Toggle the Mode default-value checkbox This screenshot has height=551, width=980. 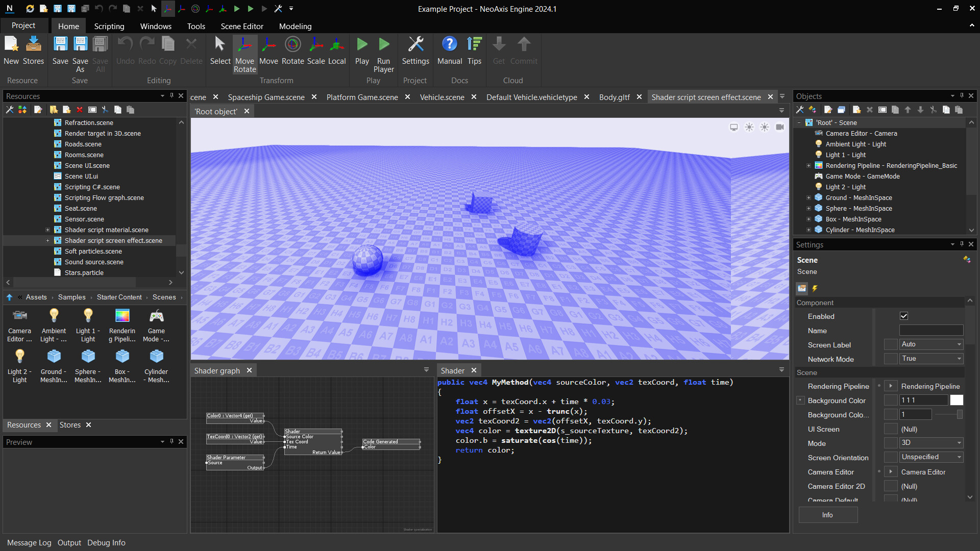pos(891,443)
